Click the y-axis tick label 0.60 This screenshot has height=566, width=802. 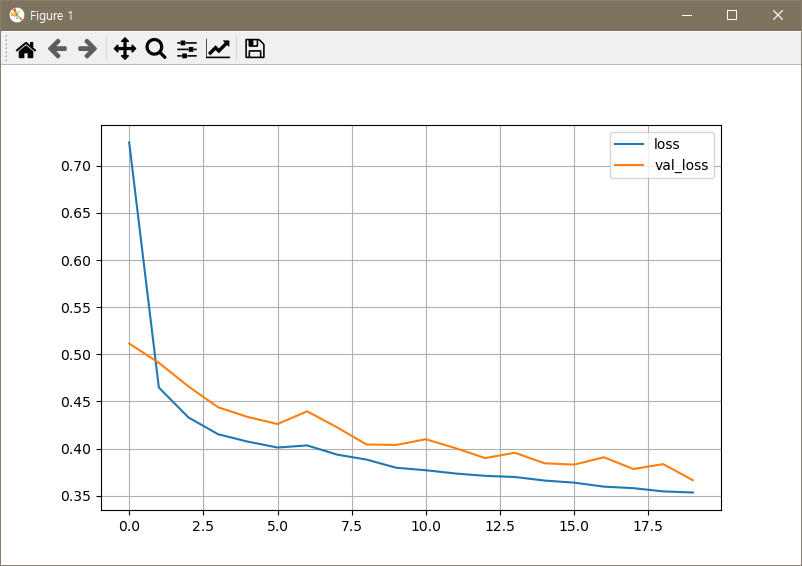click(x=76, y=261)
